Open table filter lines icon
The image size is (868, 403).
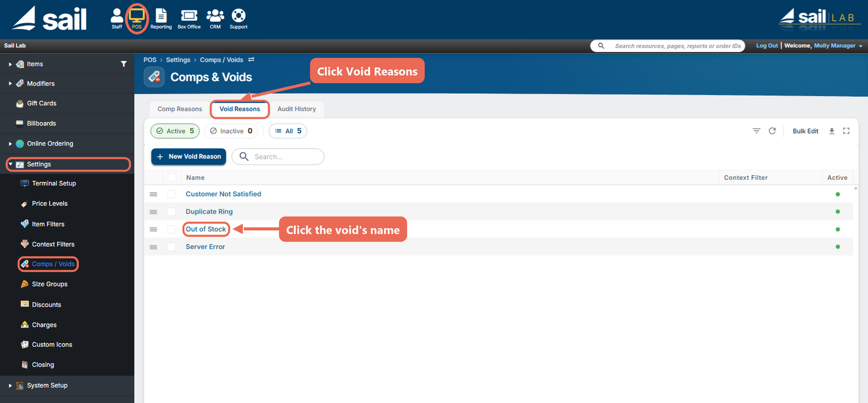(756, 131)
